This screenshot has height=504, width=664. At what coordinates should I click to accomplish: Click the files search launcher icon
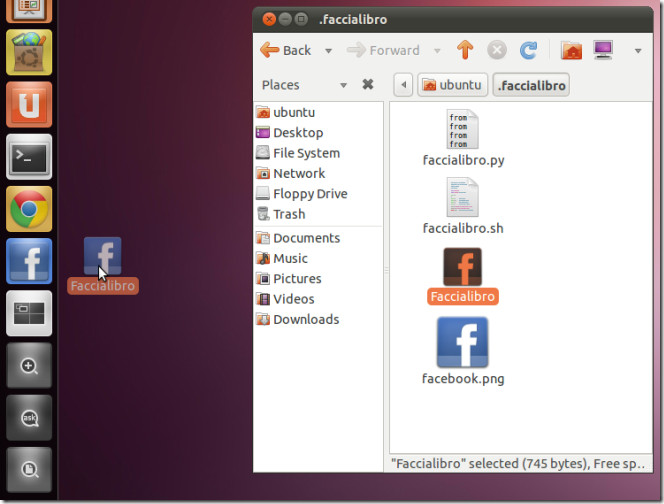coord(29,470)
